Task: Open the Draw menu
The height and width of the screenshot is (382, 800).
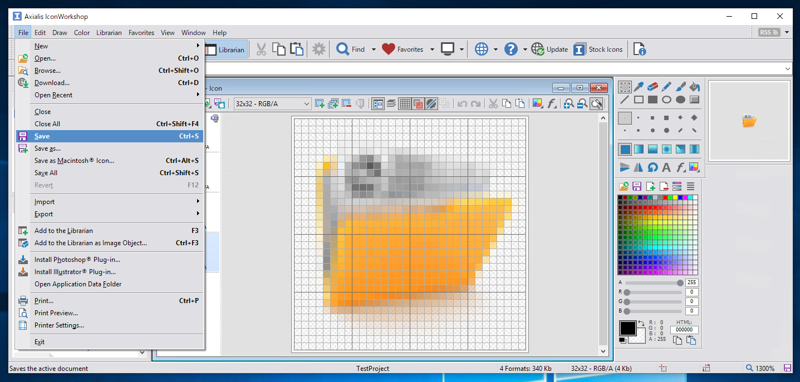Action: tap(60, 33)
